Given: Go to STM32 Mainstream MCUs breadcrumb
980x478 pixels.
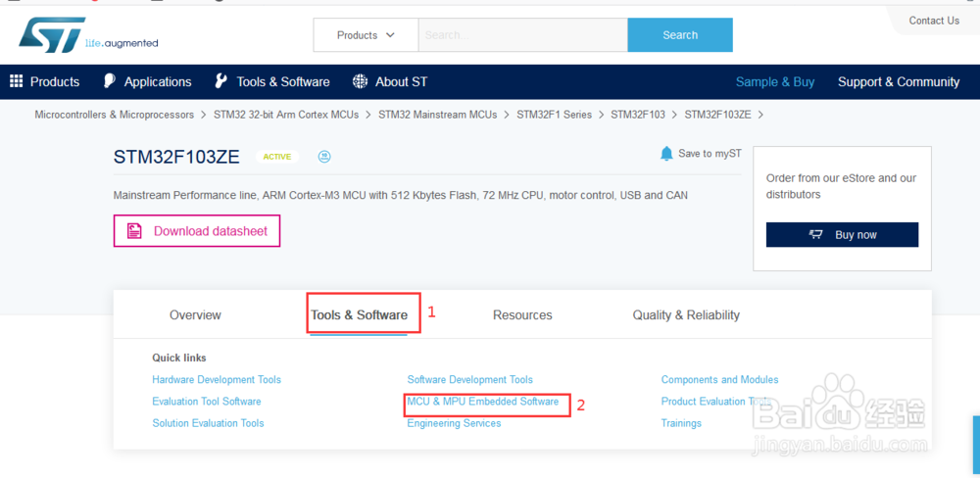Looking at the screenshot, I should pos(437,115).
